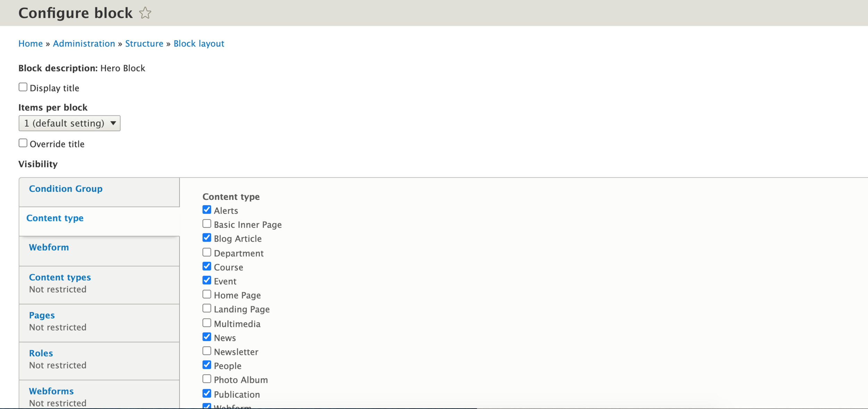Check the Multimedia content type
The width and height of the screenshot is (868, 409).
coord(207,323)
